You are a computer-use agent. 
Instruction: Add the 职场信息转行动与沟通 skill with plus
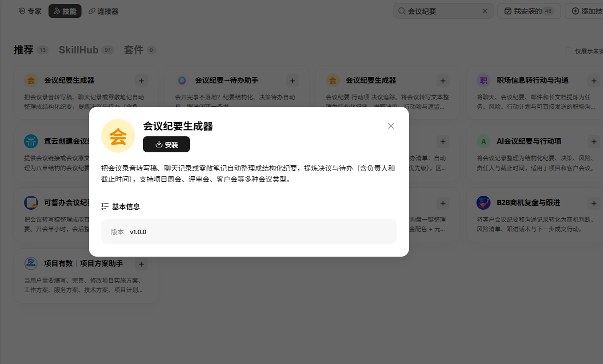pos(594,80)
